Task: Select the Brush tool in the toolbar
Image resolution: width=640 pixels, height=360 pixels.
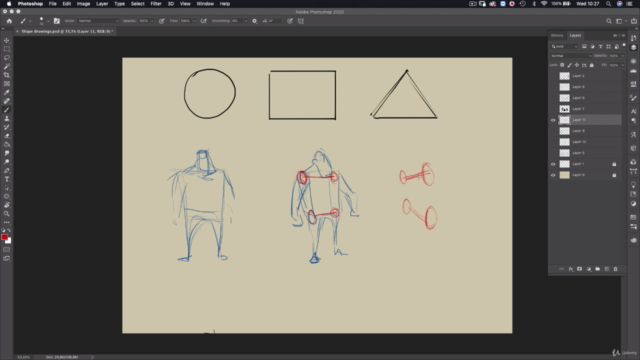Action: click(7, 110)
